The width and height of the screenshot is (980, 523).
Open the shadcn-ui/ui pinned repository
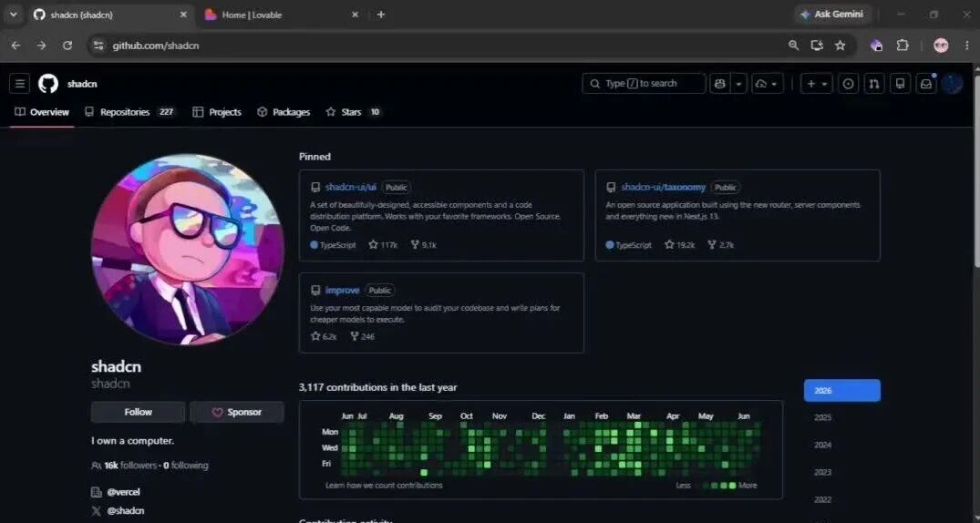point(351,188)
